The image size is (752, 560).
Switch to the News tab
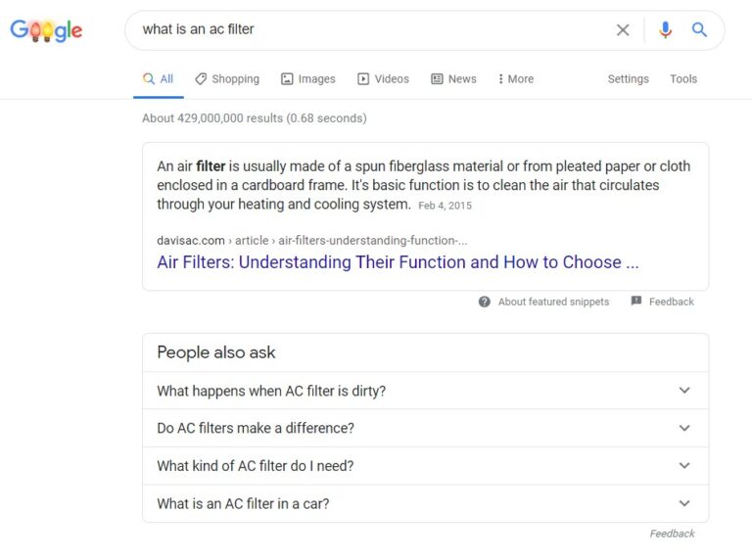453,79
